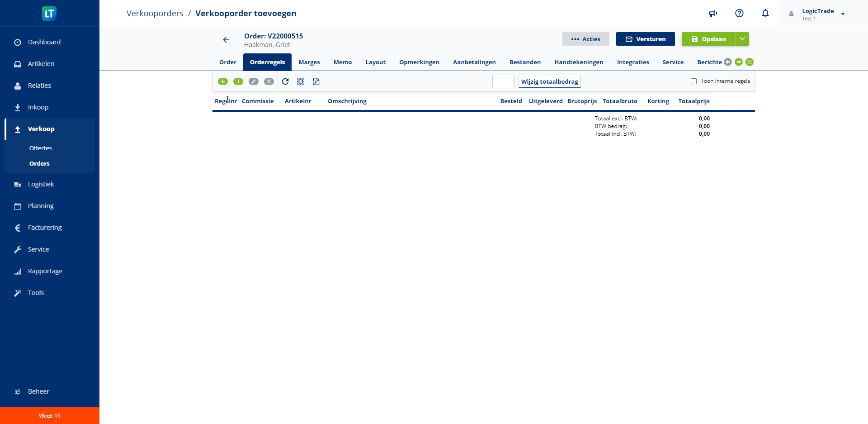Click the green add order line icon
868x424 pixels.
(x=223, y=81)
